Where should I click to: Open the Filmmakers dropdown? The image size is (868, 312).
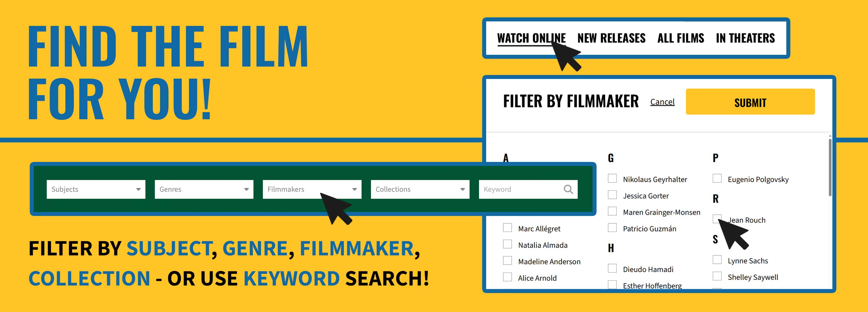point(312,189)
